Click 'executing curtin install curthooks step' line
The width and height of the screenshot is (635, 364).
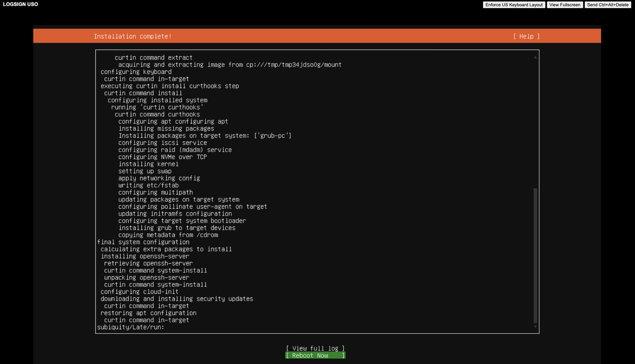click(x=170, y=86)
